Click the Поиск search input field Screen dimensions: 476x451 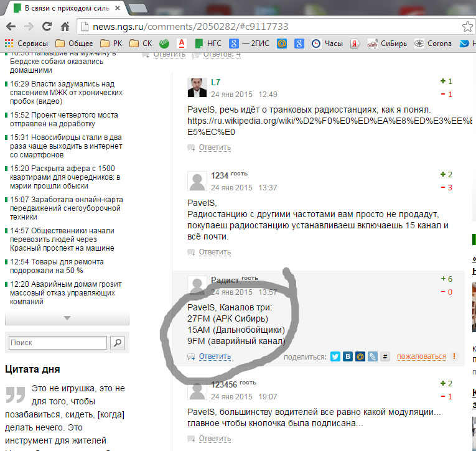57,343
